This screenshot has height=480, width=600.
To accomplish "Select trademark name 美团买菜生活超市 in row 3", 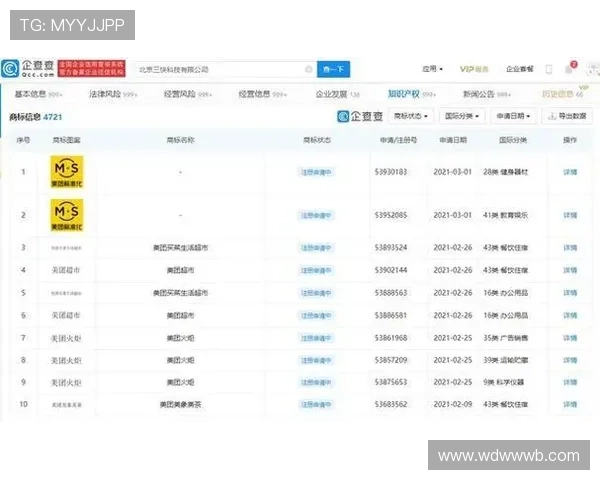I will pyautogui.click(x=180, y=248).
